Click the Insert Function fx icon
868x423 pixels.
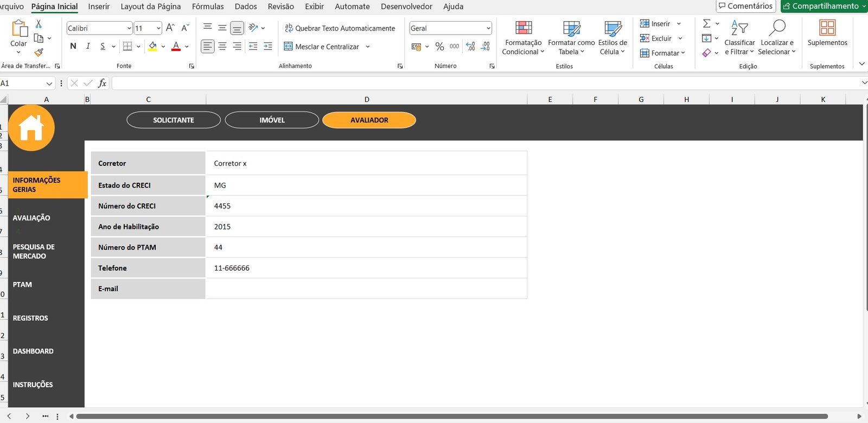coord(102,83)
